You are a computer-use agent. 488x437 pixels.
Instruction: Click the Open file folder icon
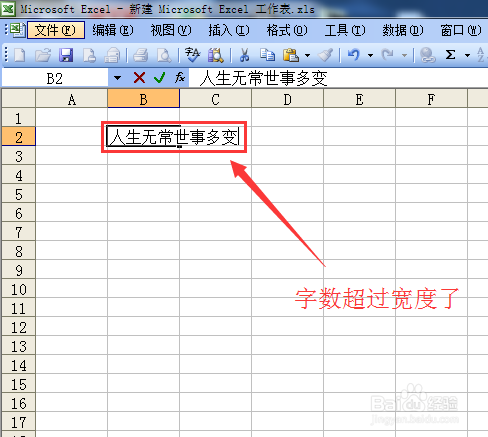[x=43, y=55]
